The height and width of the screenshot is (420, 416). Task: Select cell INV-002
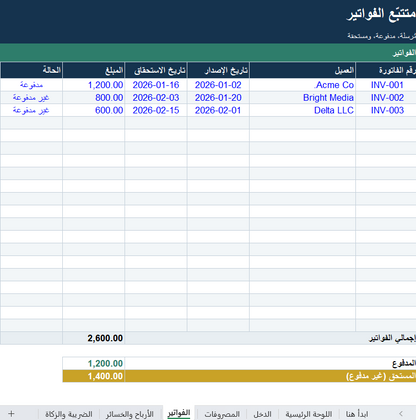[x=386, y=98]
